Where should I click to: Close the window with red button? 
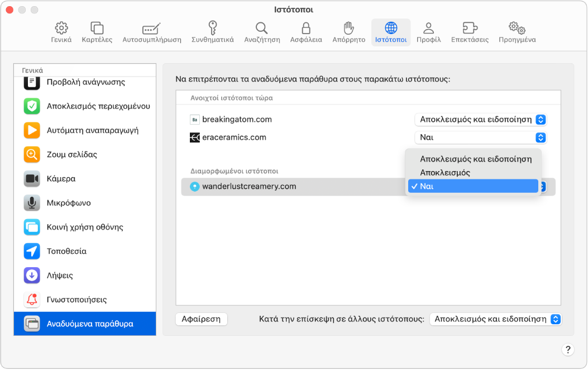pyautogui.click(x=9, y=10)
